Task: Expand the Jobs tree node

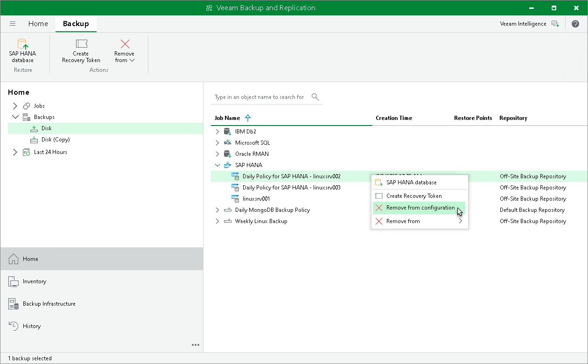Action: pyautogui.click(x=15, y=106)
